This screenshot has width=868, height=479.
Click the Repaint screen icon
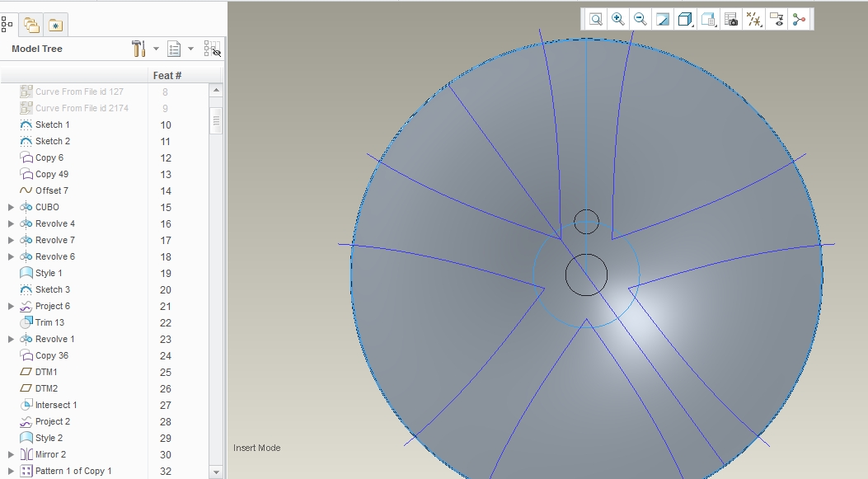tap(663, 20)
